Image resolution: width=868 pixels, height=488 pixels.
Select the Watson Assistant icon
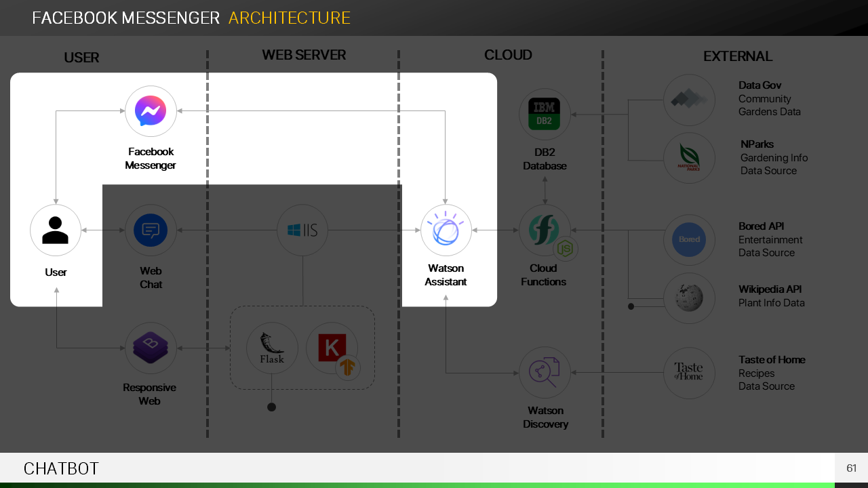[446, 230]
